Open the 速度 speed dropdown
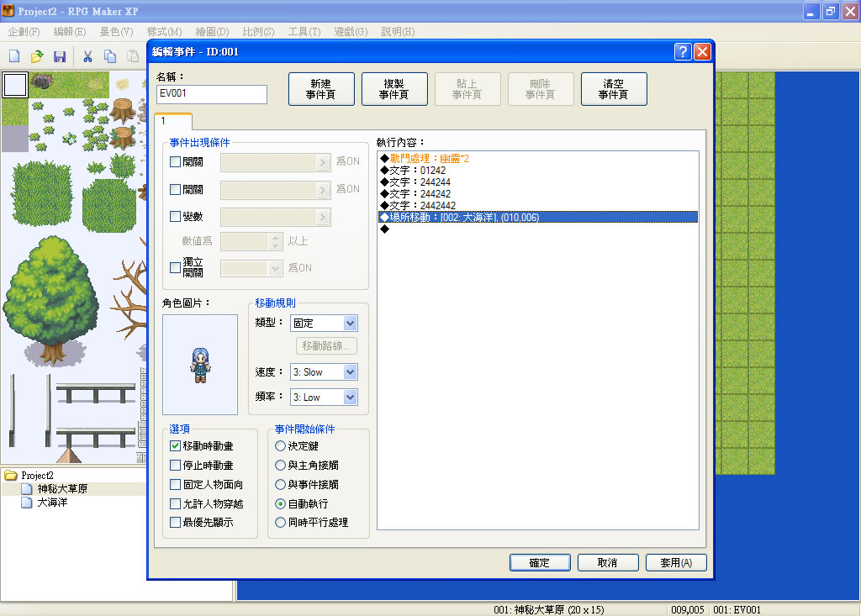This screenshot has height=616, width=861. [351, 371]
